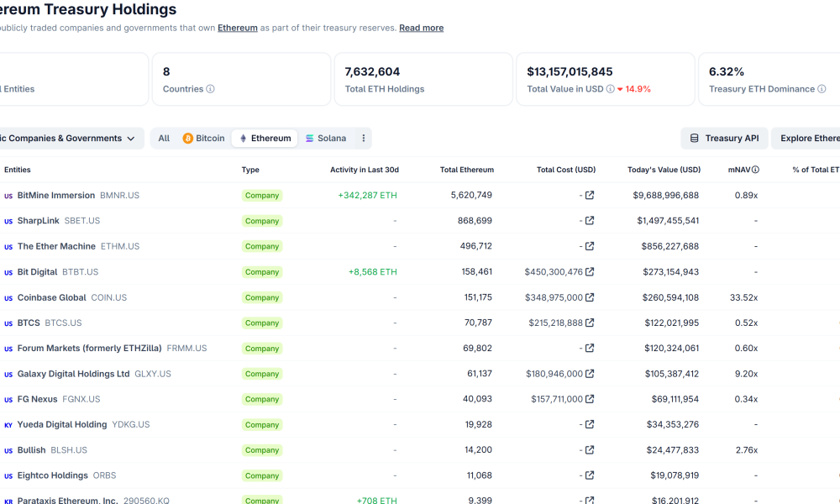Click the mNAV column info icon
This screenshot has height=504, width=840.
755,169
